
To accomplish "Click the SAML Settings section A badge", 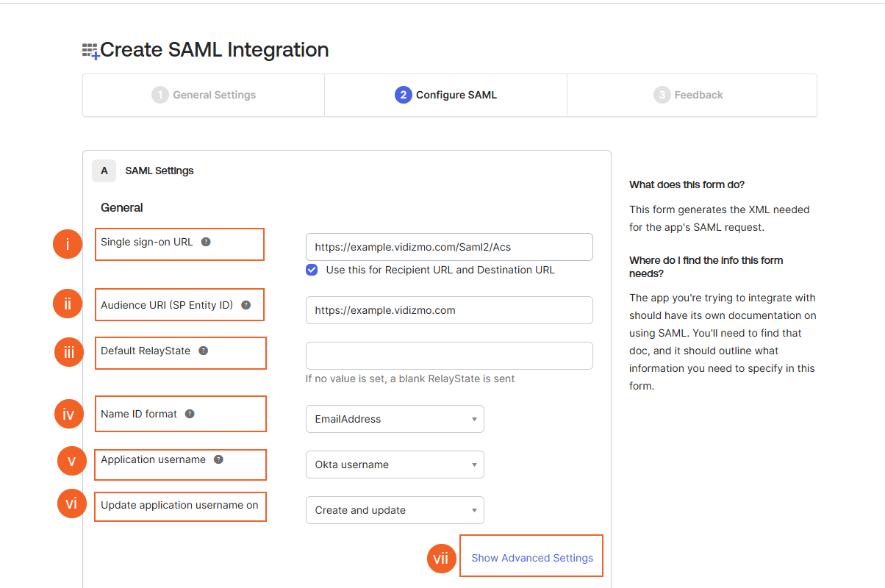I will point(104,171).
